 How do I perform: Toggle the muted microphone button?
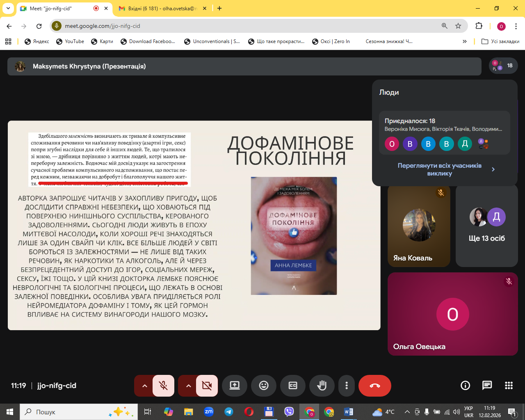pos(163,386)
